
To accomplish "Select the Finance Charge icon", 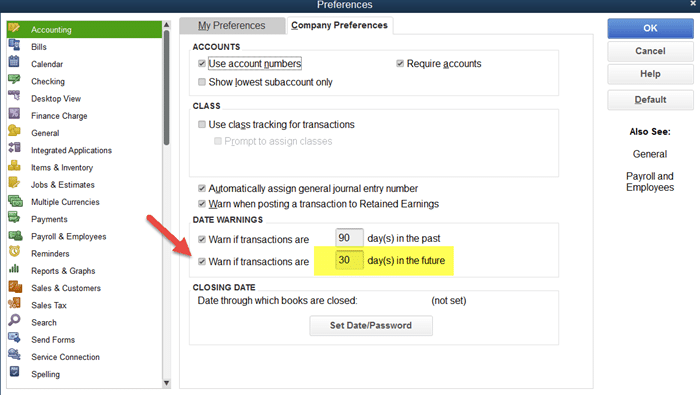I will (x=14, y=114).
